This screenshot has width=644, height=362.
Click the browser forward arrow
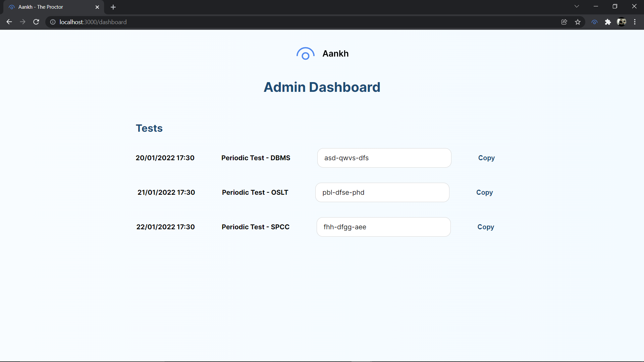coord(22,22)
